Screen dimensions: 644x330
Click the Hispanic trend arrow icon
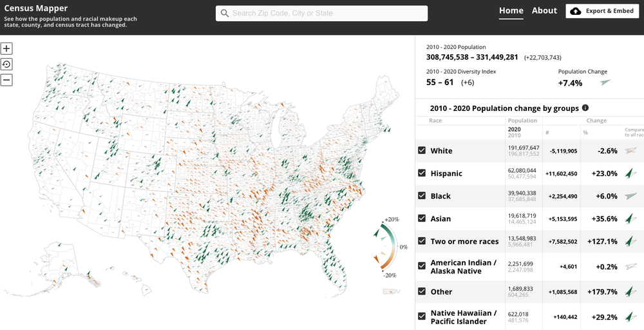631,173
